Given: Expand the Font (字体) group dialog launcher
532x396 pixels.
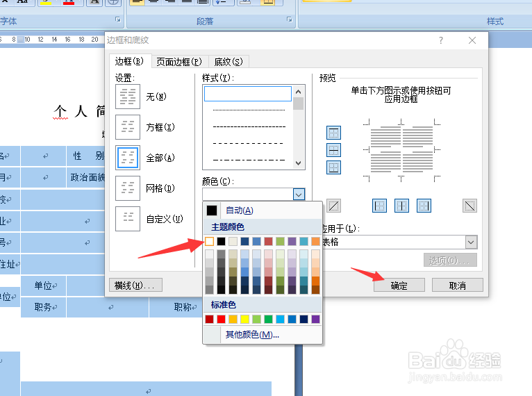Looking at the screenshot, I should (118, 19).
